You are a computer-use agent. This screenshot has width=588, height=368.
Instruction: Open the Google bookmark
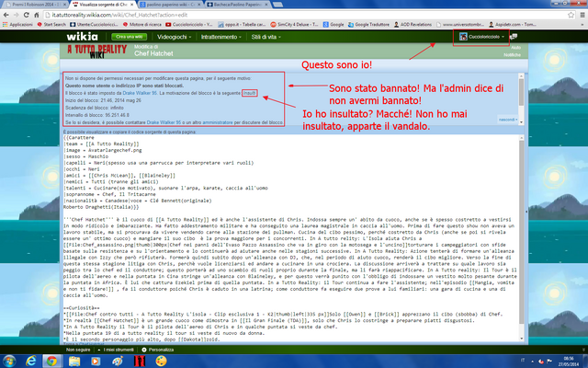coord(334,25)
